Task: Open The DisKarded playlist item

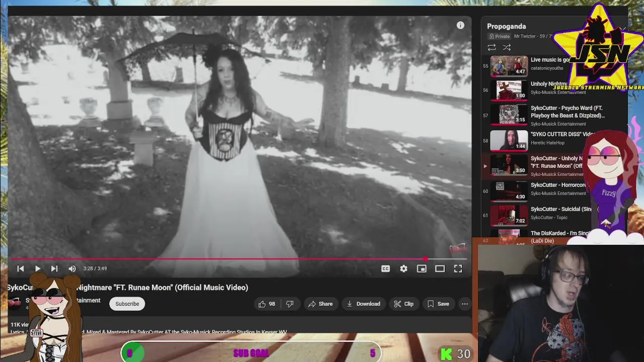Action: point(559,237)
